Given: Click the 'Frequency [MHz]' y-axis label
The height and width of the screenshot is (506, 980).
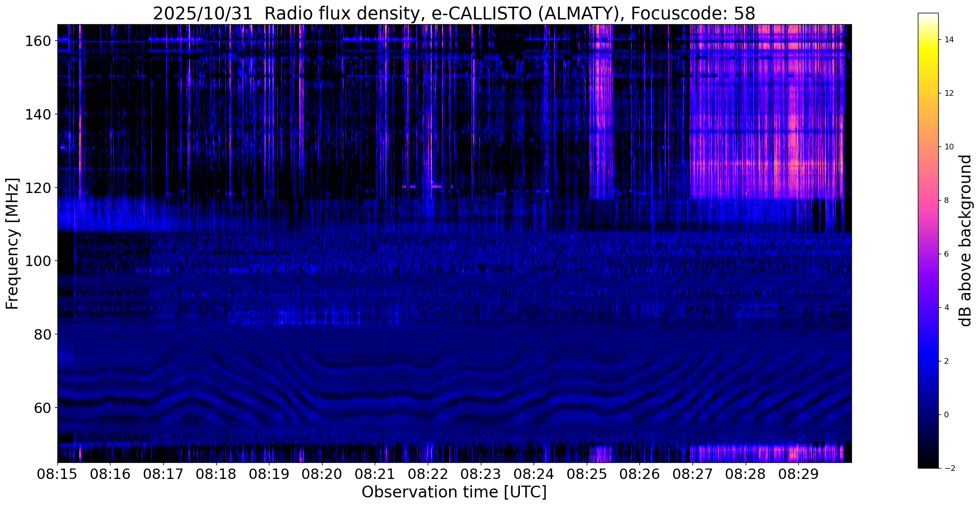Looking at the screenshot, I should 12,243.
